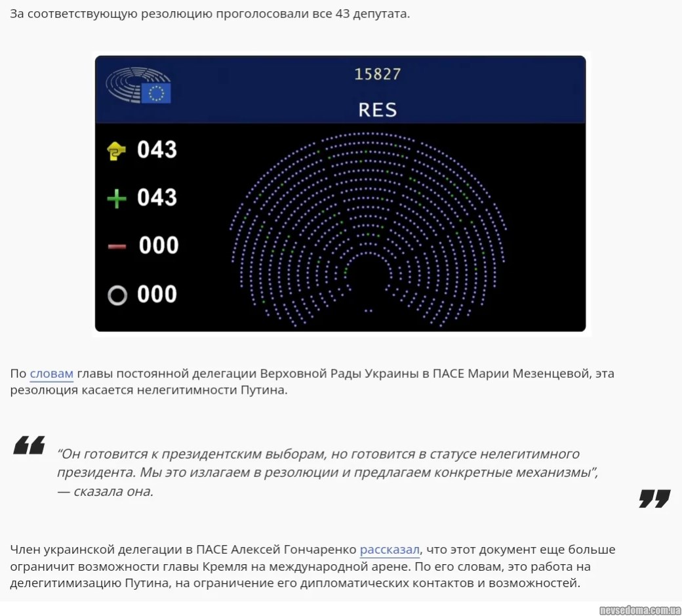
Task: Click the 043 count beside the green plus
Action: tap(157, 197)
